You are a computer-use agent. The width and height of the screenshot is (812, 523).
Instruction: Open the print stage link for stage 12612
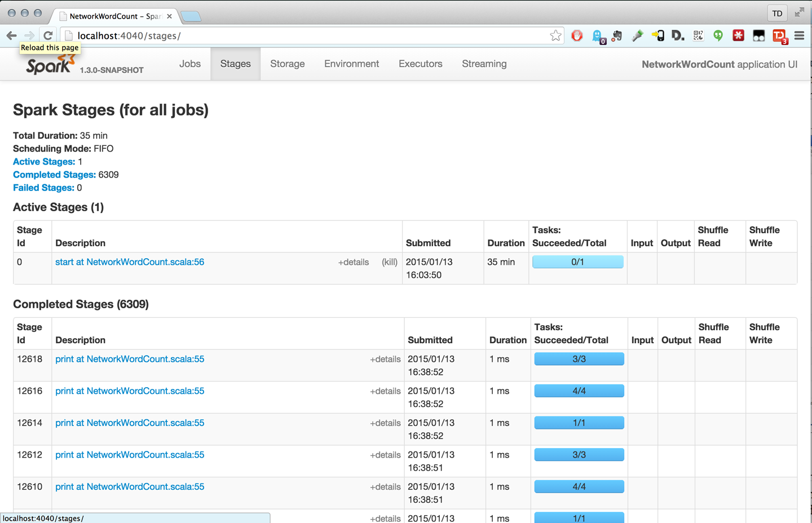pos(130,455)
